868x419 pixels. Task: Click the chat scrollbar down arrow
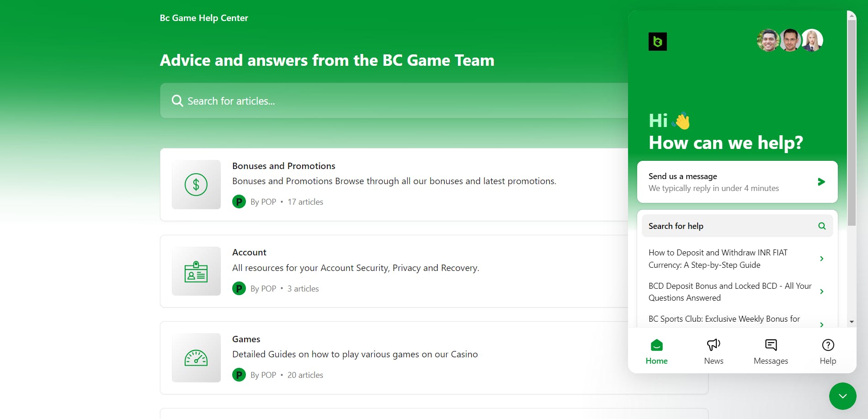851,322
